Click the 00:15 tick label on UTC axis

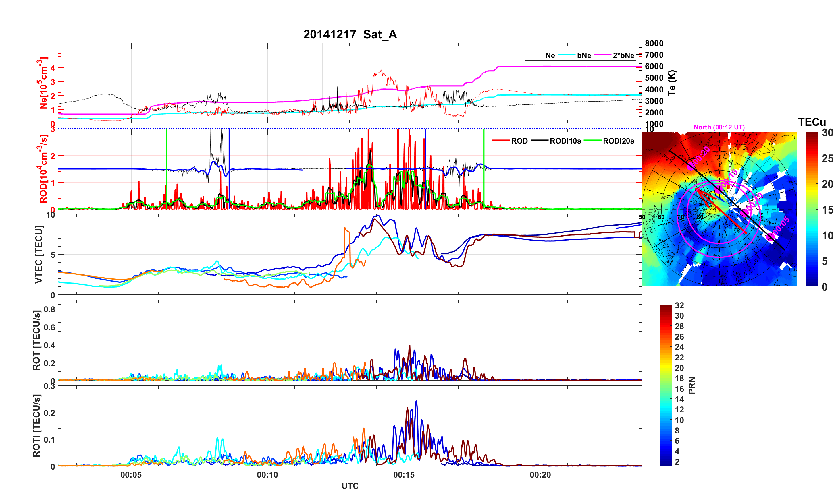coord(404,475)
